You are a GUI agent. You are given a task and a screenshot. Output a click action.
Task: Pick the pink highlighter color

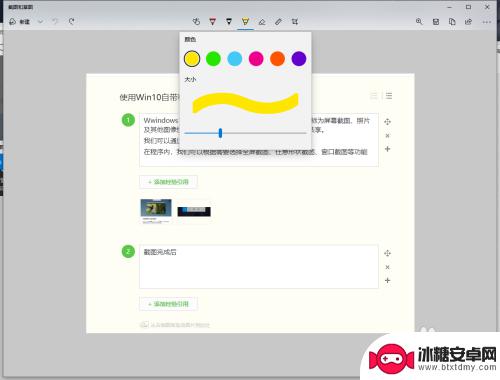pos(256,59)
